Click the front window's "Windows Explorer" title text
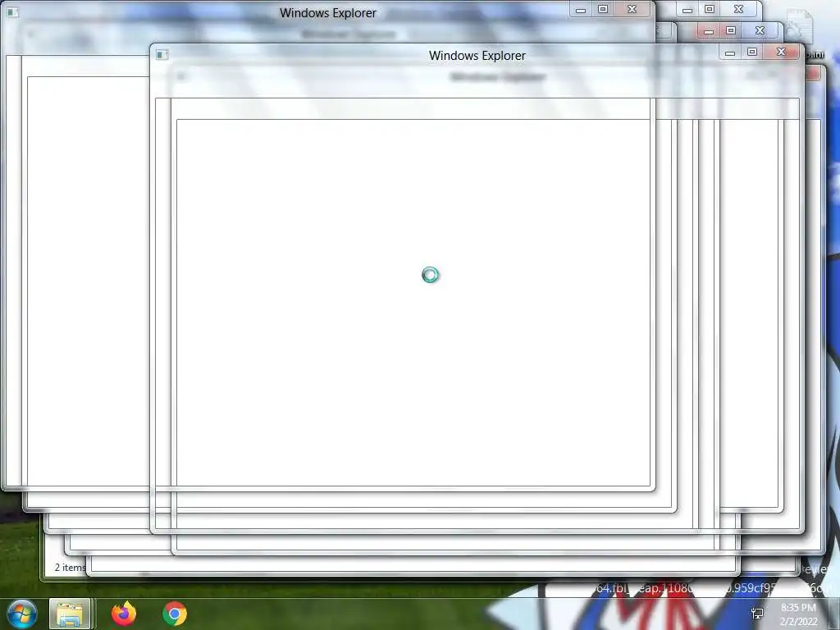Image resolution: width=840 pixels, height=630 pixels. tap(477, 56)
